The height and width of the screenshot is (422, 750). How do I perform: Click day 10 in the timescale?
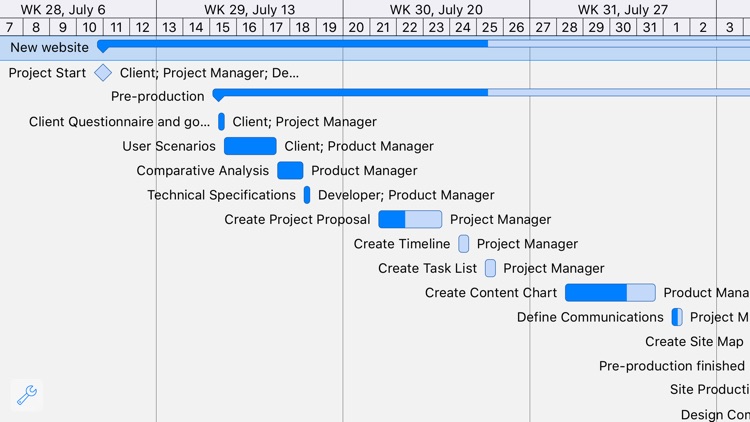click(89, 27)
